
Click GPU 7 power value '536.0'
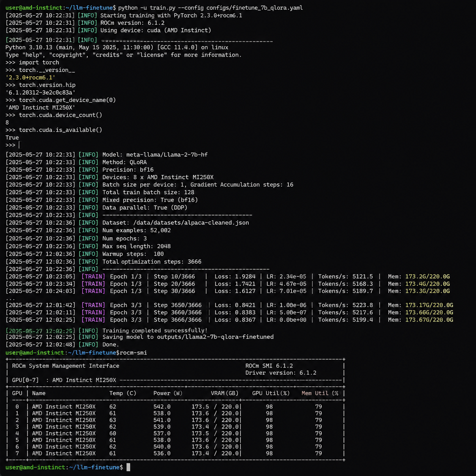pyautogui.click(x=162, y=454)
